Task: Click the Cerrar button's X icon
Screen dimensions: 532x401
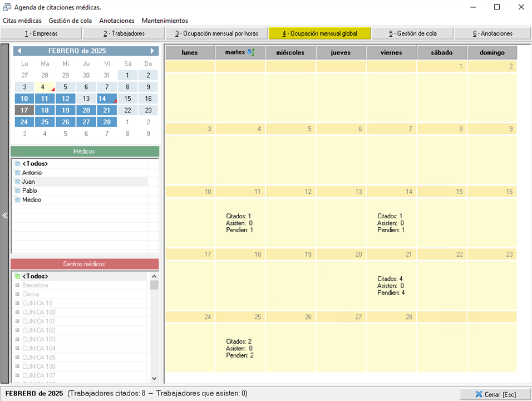Action: click(x=479, y=394)
